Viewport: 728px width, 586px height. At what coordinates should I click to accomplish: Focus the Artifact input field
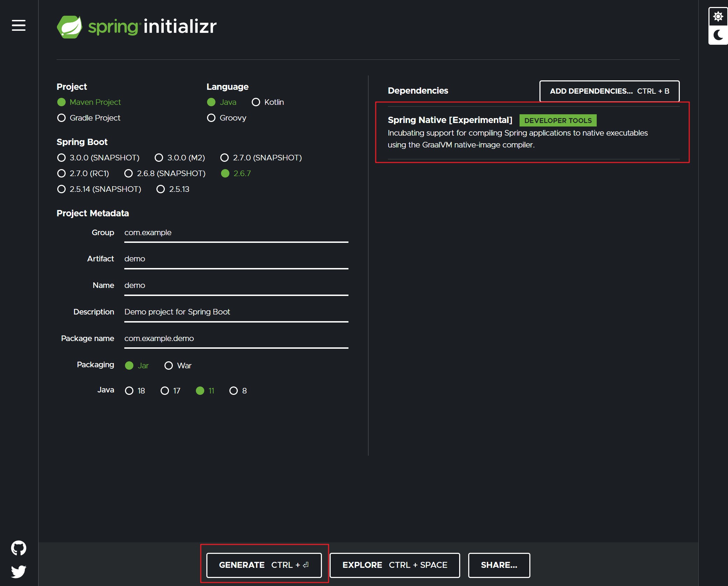coord(236,259)
